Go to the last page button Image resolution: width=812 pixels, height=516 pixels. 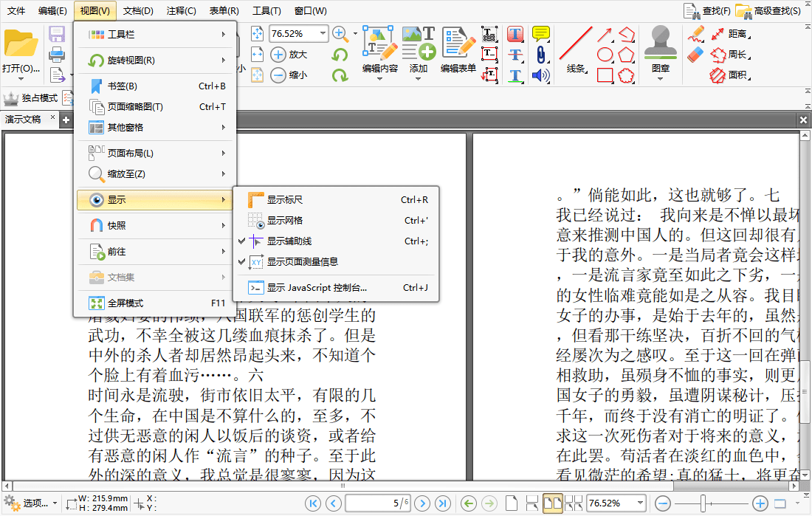tap(443, 503)
